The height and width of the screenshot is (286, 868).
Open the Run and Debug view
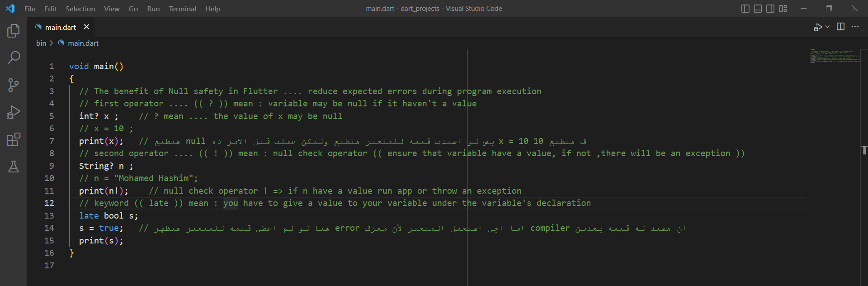(x=14, y=112)
